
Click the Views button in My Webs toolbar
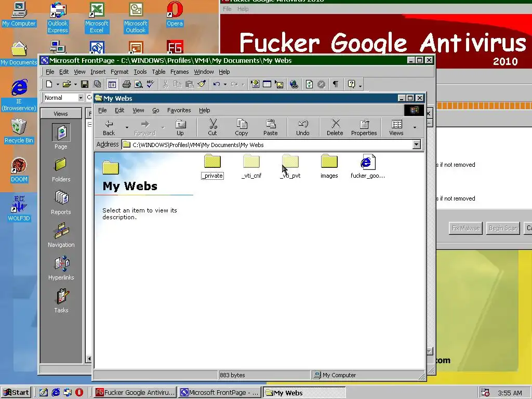396,128
